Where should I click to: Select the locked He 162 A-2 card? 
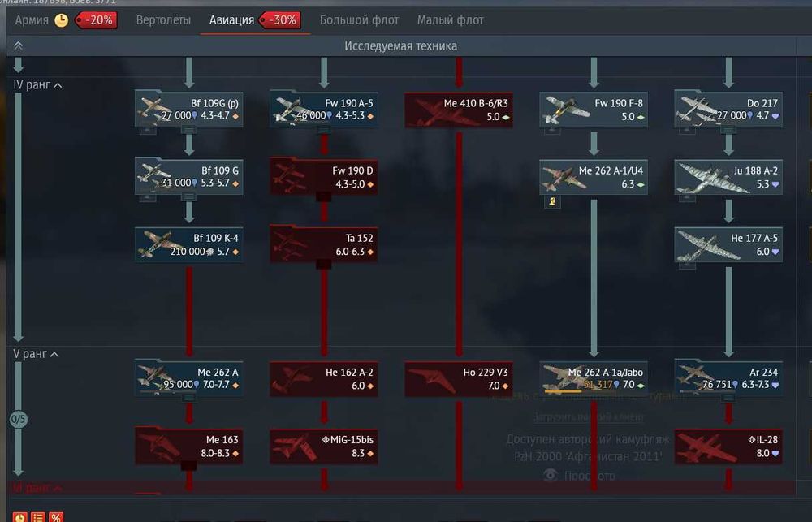pyautogui.click(x=324, y=378)
